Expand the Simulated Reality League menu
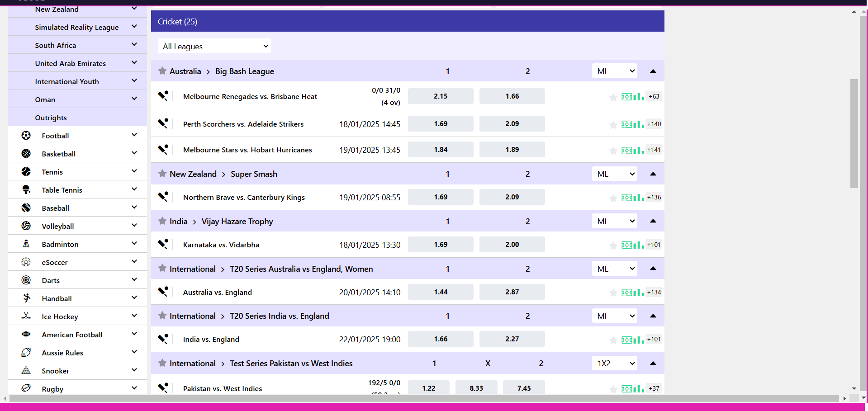 point(134,27)
